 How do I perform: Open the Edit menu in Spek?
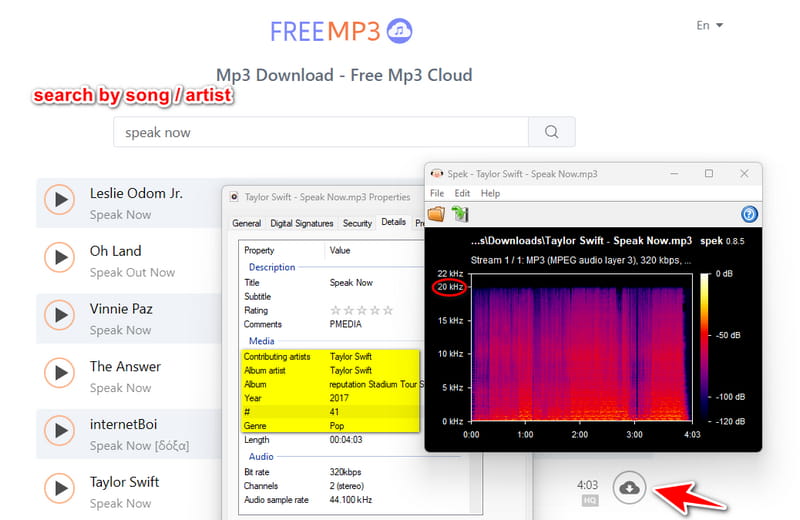pos(462,193)
